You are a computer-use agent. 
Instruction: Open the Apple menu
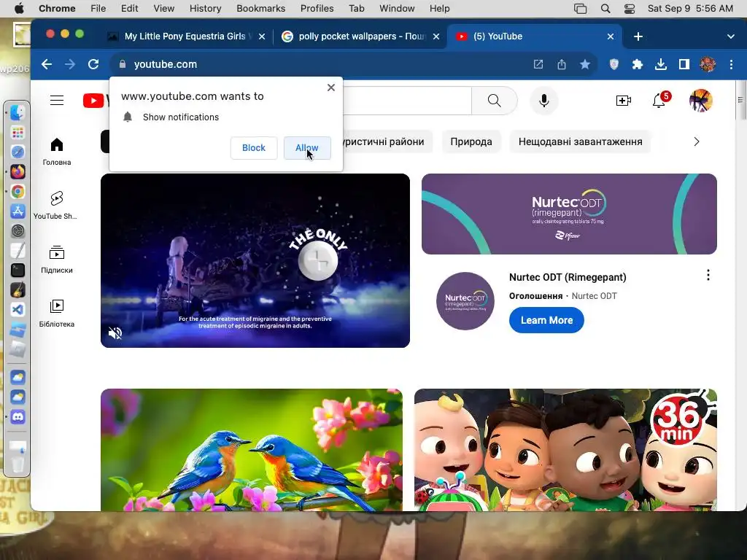click(18, 9)
